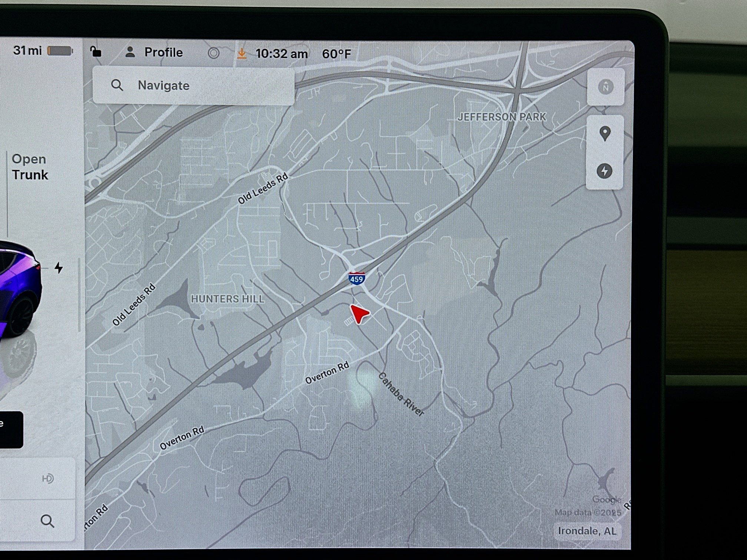747x560 pixels.
Task: Tap the Irondale, AL location label
Action: coord(587,531)
